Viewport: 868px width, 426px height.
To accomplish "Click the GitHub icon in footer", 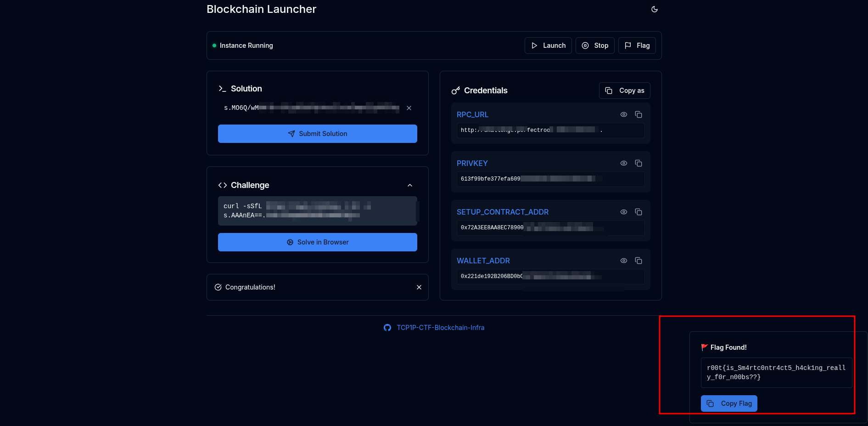I will pyautogui.click(x=387, y=328).
